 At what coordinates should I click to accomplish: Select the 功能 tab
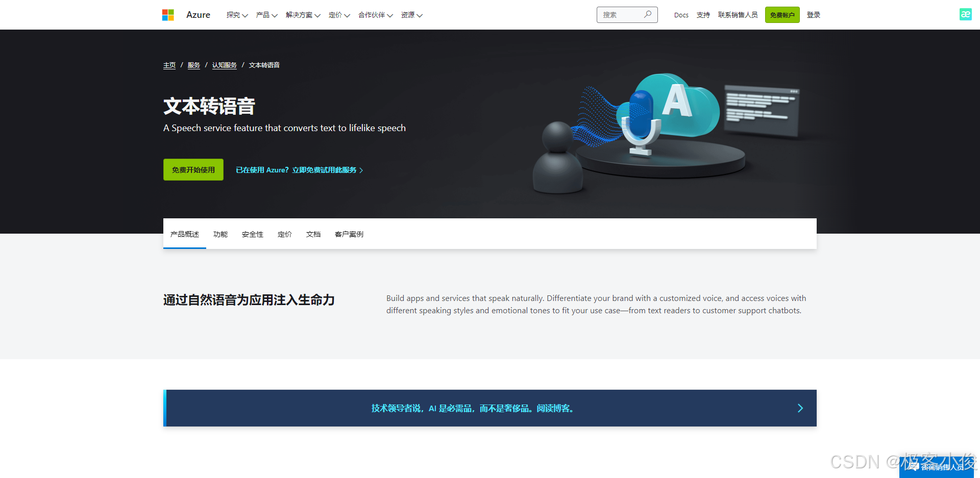point(220,234)
